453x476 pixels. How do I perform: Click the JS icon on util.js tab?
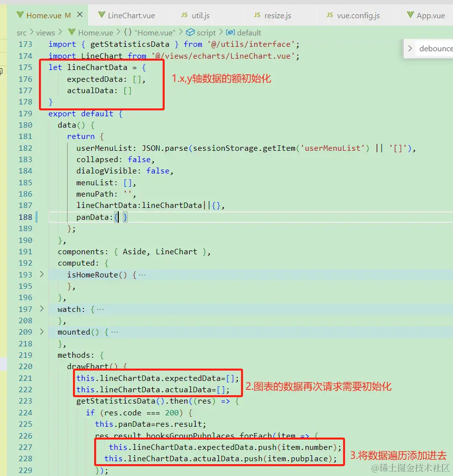[x=184, y=15]
